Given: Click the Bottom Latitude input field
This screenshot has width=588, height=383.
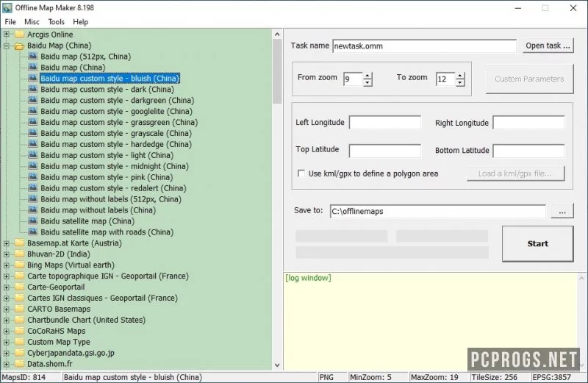Looking at the screenshot, I should [x=528, y=151].
